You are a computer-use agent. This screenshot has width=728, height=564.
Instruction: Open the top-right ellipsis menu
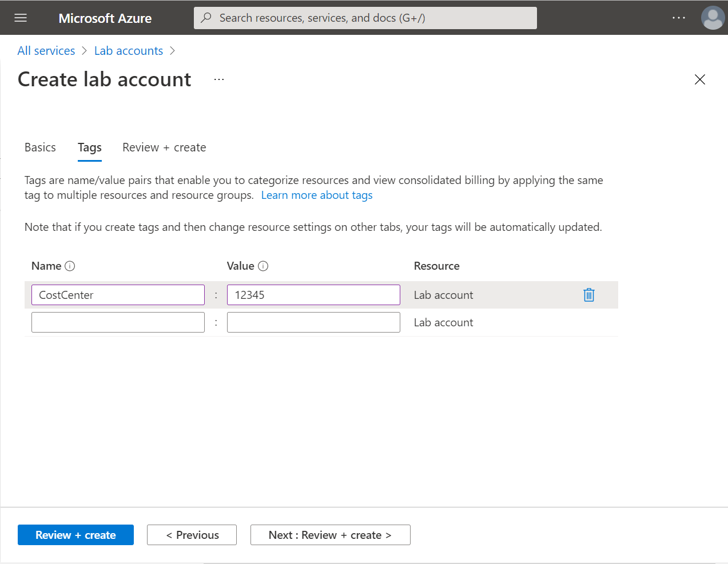(679, 18)
